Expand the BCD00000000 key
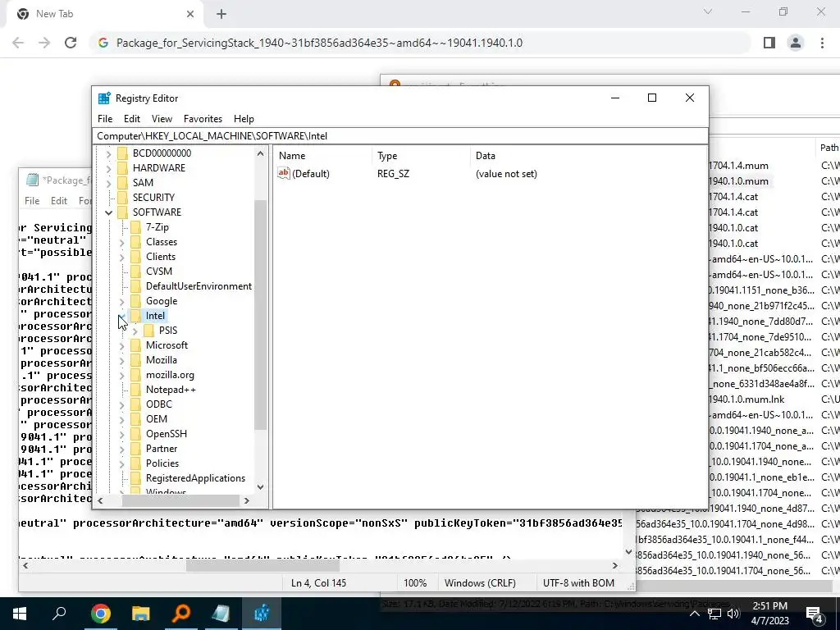 pyautogui.click(x=109, y=153)
